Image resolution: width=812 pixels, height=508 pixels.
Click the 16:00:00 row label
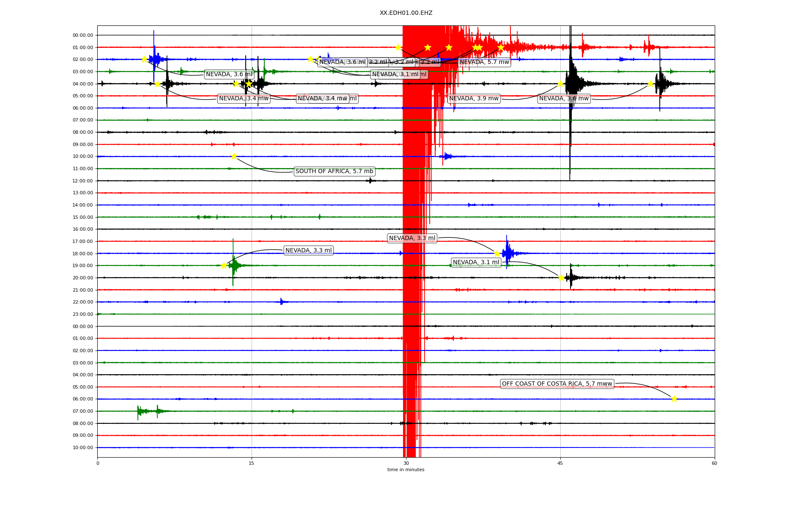[83, 229]
